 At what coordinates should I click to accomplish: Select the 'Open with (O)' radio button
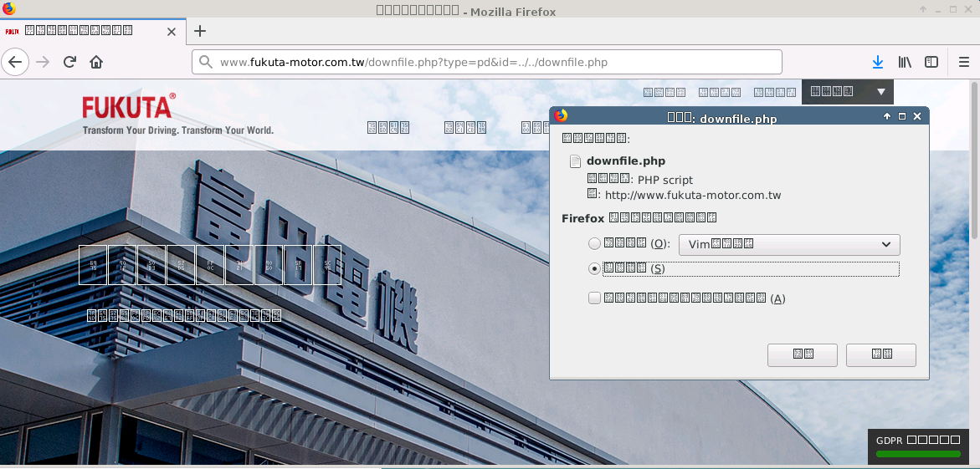594,244
